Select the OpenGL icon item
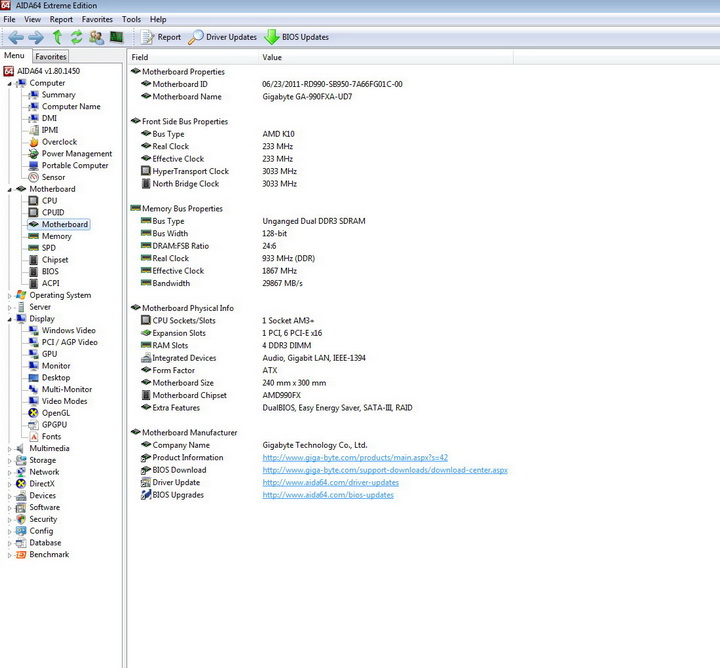This screenshot has height=668, width=720. [x=34, y=413]
